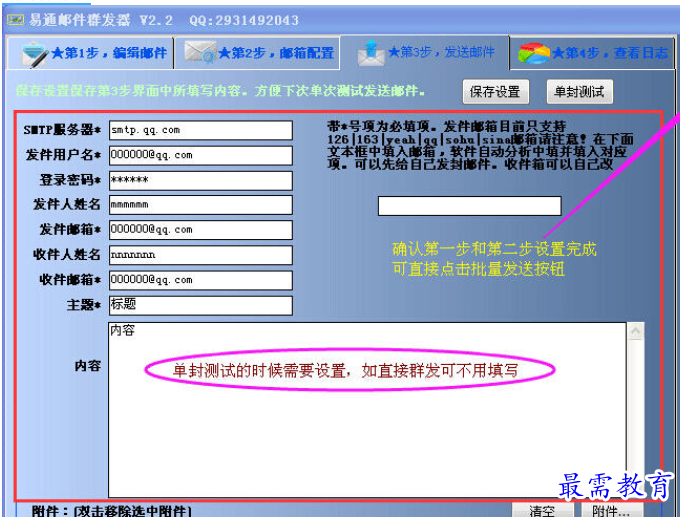
Task: Click the content area scrollbar up arrow
Action: pos(636,332)
